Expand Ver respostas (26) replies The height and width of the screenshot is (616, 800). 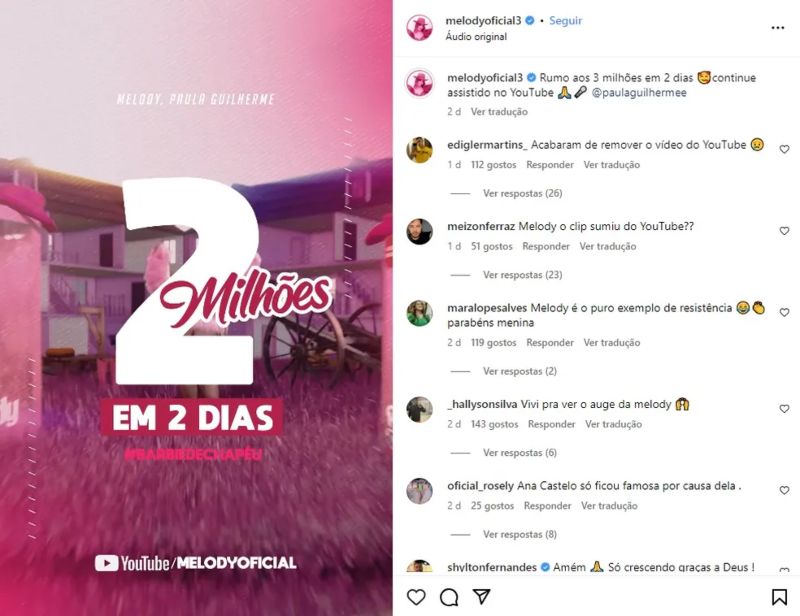pos(522,193)
